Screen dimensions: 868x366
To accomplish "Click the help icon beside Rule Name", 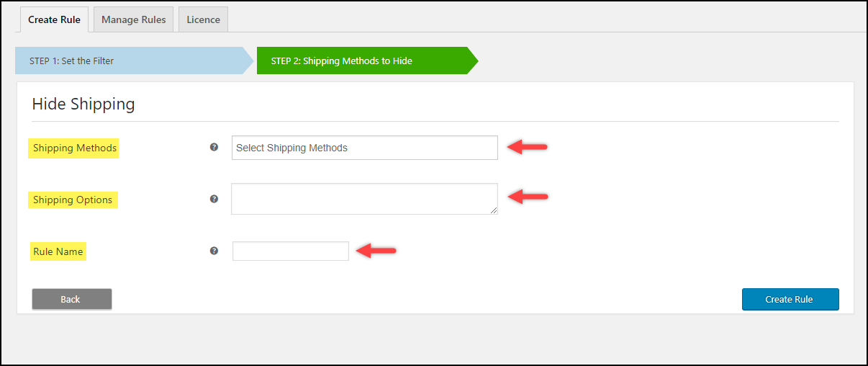I will click(x=214, y=251).
